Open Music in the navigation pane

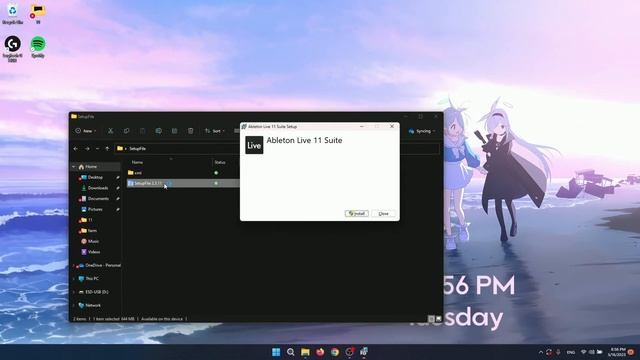pos(93,241)
